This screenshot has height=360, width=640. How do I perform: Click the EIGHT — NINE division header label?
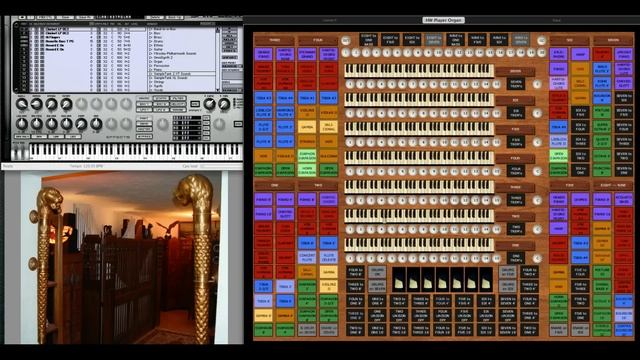coord(613,185)
